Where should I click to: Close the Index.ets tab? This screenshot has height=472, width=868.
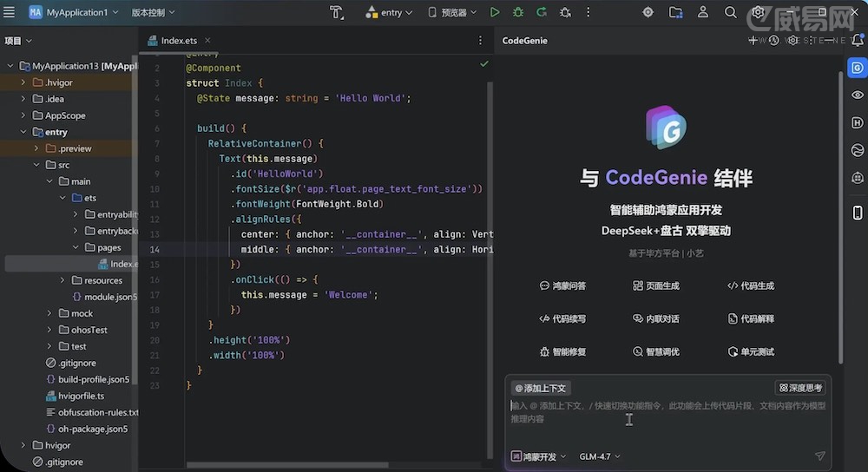pyautogui.click(x=207, y=41)
